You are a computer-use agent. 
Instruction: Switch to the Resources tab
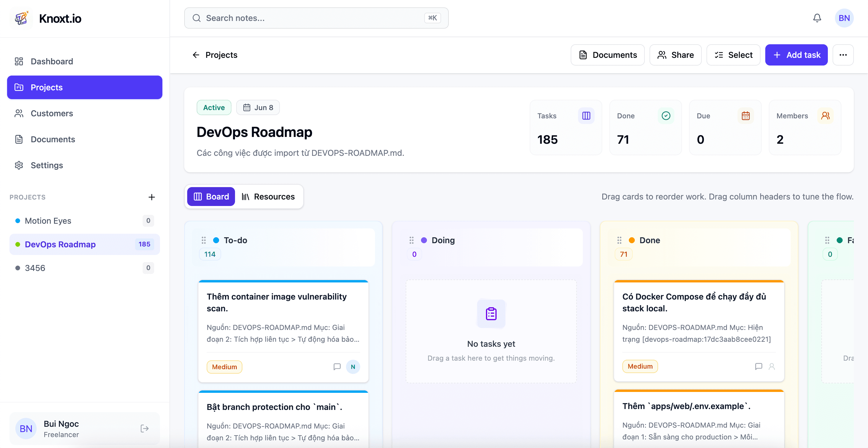pos(268,196)
